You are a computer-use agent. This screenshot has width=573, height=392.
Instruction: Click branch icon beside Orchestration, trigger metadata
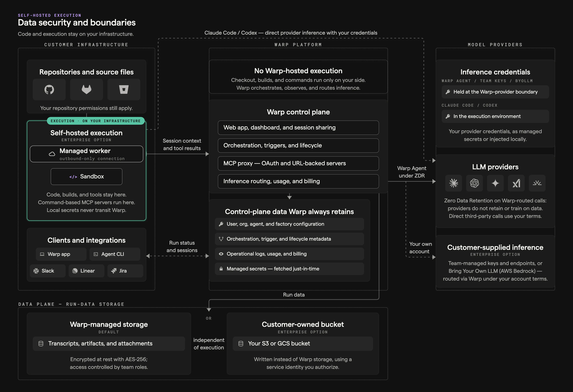(x=221, y=239)
